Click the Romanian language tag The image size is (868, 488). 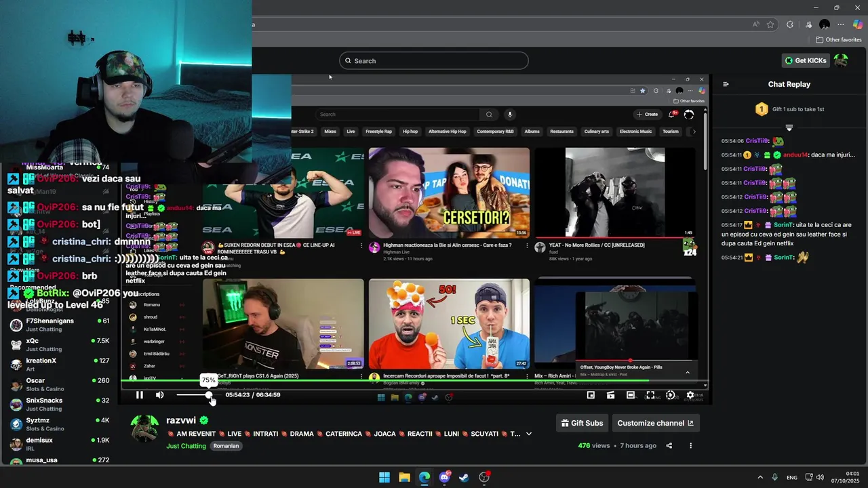(226, 446)
